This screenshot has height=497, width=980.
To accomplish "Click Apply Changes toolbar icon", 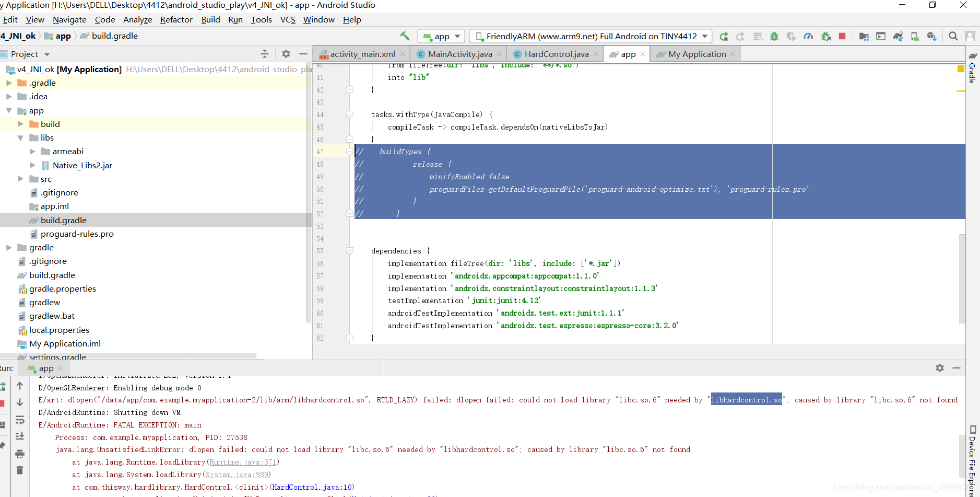I will [x=740, y=36].
